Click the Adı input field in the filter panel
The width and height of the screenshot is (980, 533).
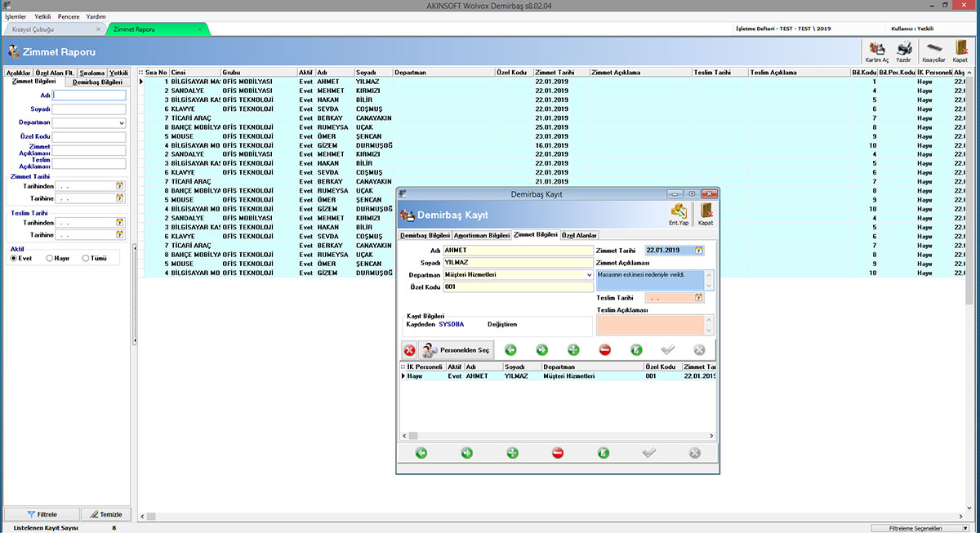89,95
